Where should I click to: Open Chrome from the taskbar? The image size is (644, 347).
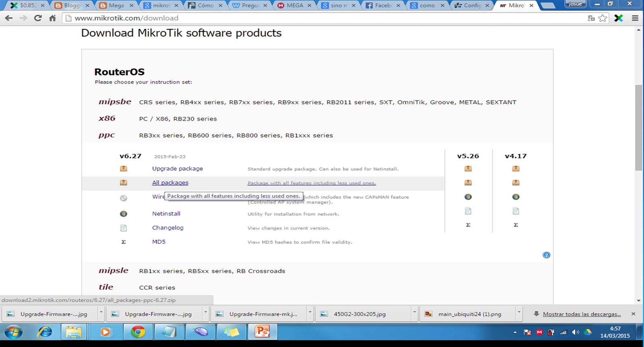pos(138,332)
